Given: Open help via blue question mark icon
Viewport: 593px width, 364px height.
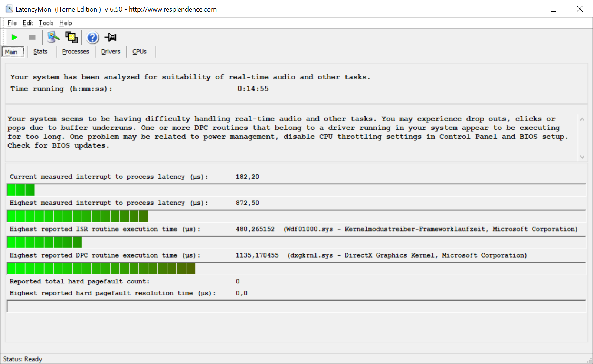Looking at the screenshot, I should 92,37.
